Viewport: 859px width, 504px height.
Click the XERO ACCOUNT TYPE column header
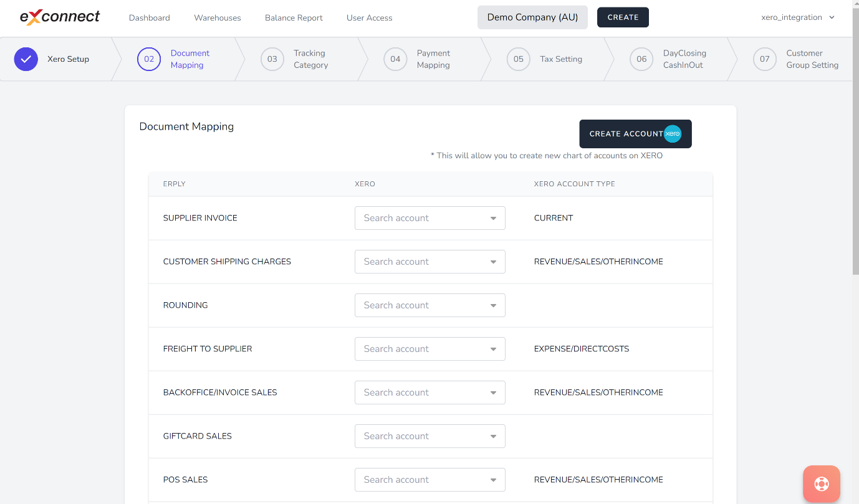point(575,184)
